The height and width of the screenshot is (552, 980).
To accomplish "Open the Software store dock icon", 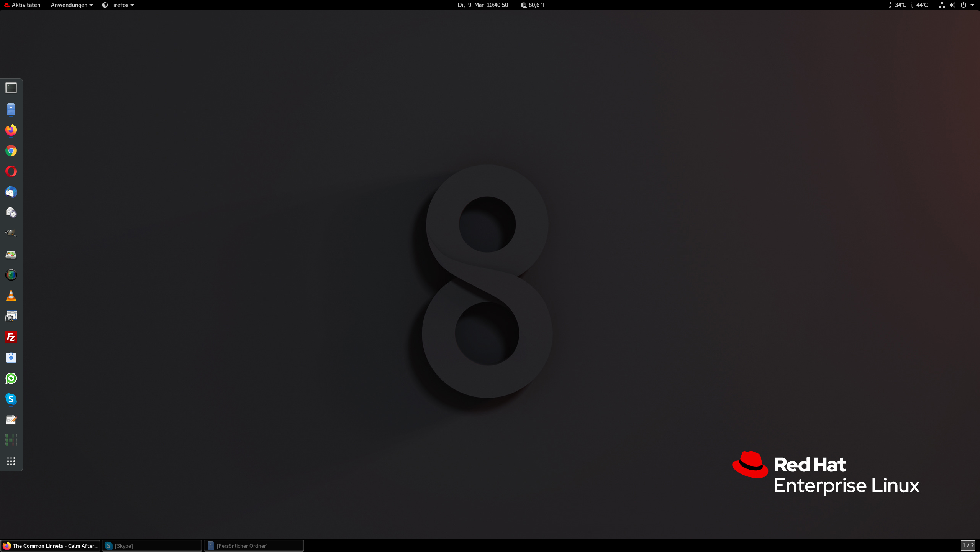I will (x=11, y=358).
